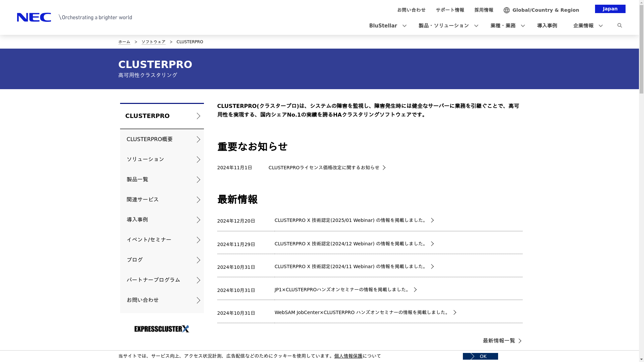Click arrow after JP1×CLUSTERPRO news

pyautogui.click(x=415, y=290)
